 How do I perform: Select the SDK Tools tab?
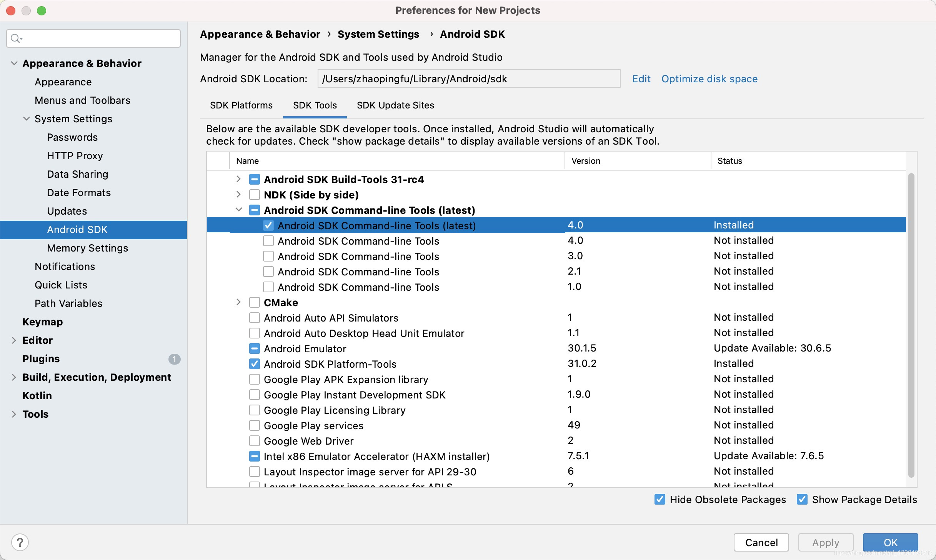coord(315,105)
